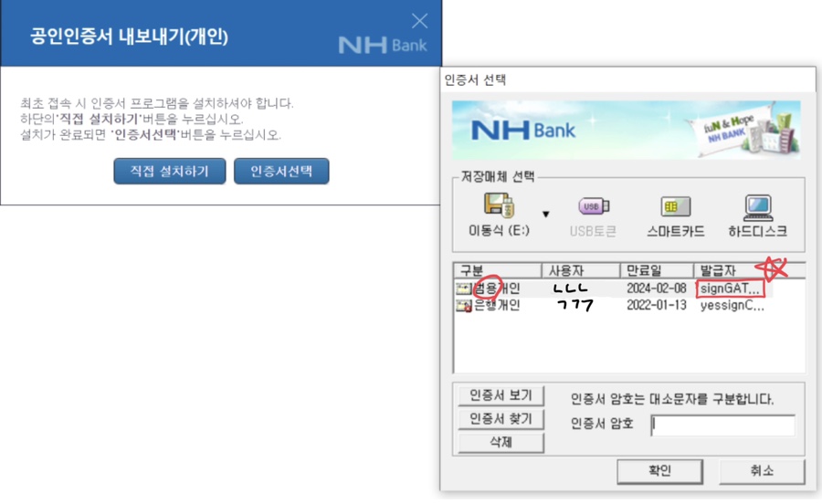
Task: Click the yessignC... issuer cell
Action: click(x=732, y=306)
